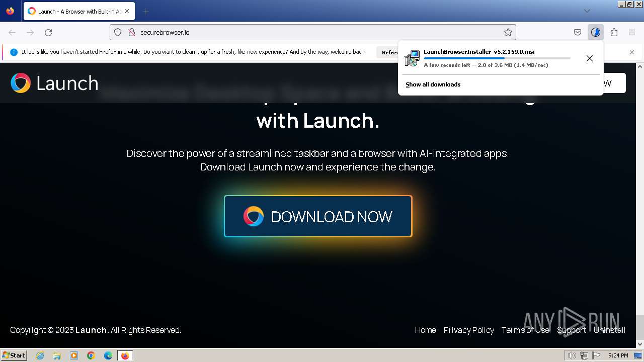Click the network tray icon
This screenshot has height=362, width=644.
584,355
